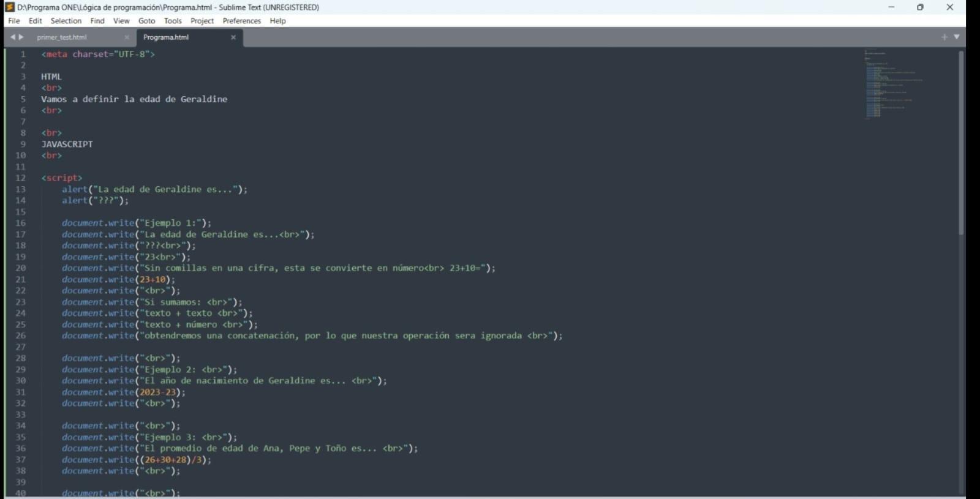Switch to the primer_test.html tab
The height and width of the screenshot is (499, 980).
(x=62, y=37)
